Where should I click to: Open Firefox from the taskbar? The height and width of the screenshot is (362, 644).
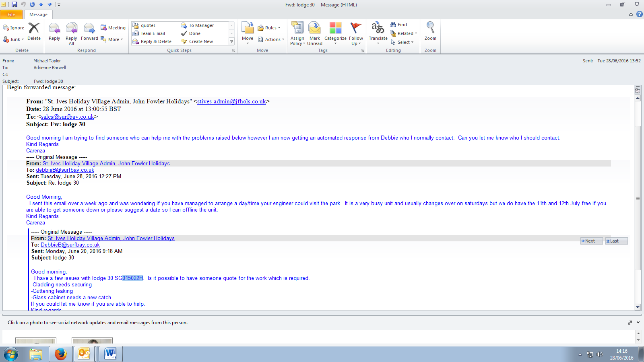point(60,354)
